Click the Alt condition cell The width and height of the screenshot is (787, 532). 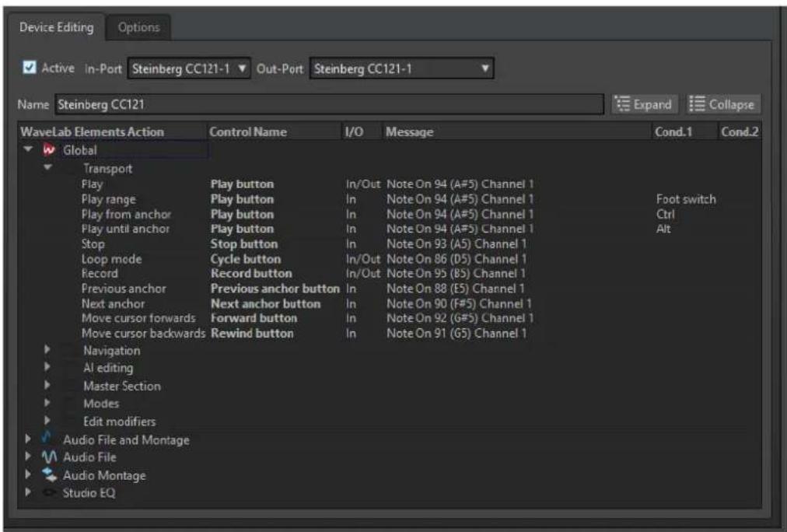663,229
